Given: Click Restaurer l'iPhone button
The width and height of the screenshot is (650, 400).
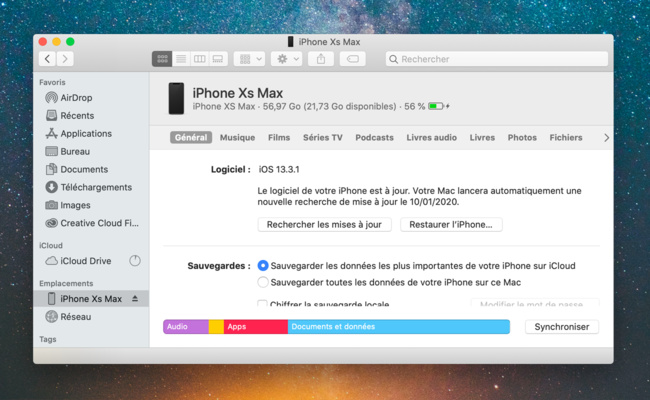Looking at the screenshot, I should (x=451, y=225).
